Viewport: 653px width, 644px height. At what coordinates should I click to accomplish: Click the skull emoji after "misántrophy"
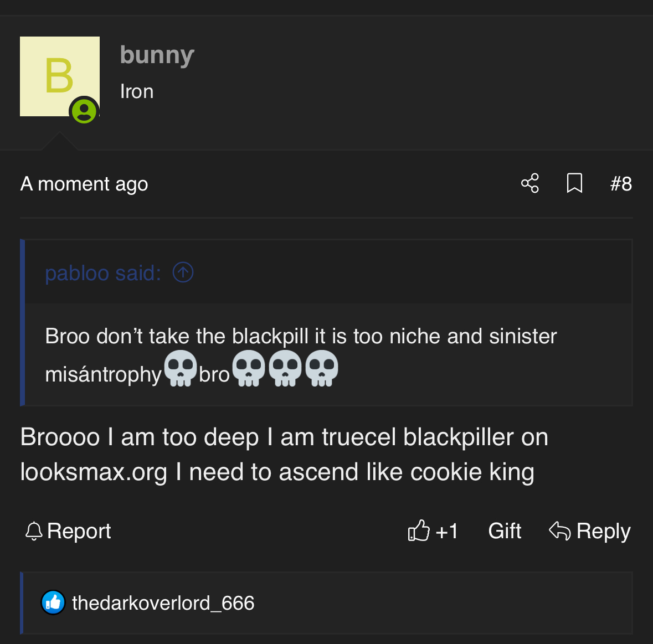coord(181,369)
